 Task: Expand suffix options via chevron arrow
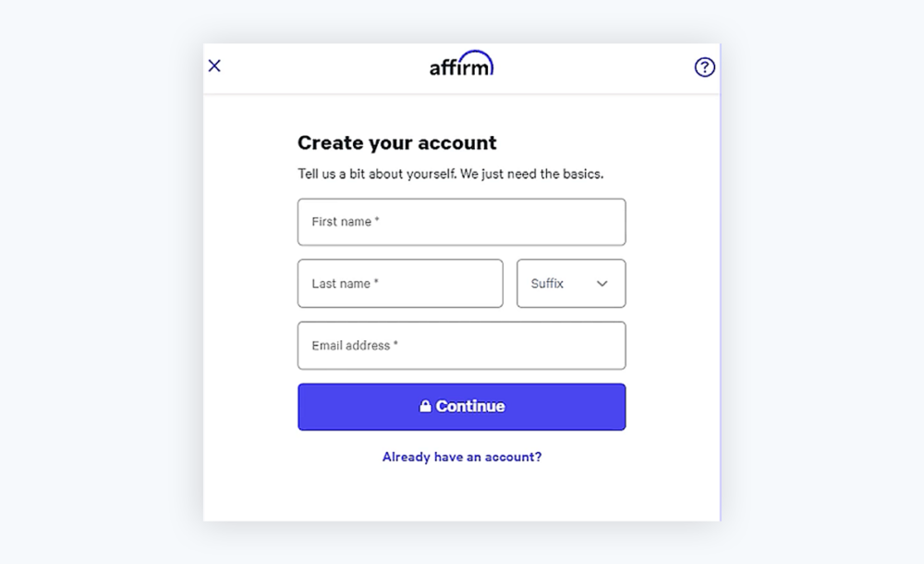[x=602, y=283]
